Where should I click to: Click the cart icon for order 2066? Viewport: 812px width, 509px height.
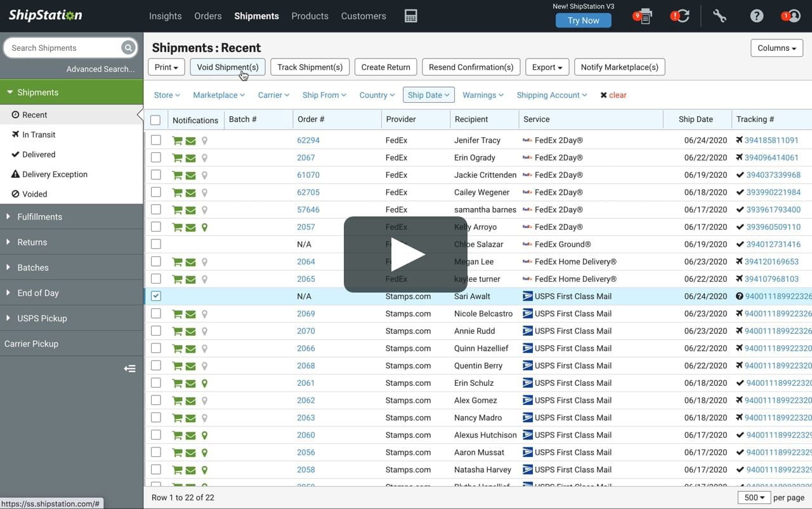(177, 349)
